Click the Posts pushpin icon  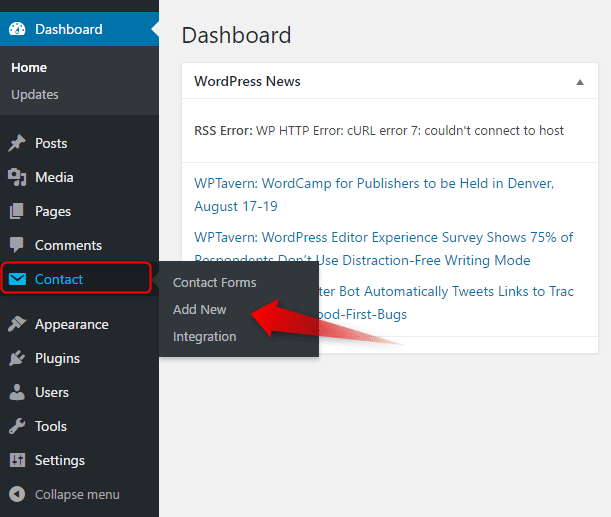point(17,143)
